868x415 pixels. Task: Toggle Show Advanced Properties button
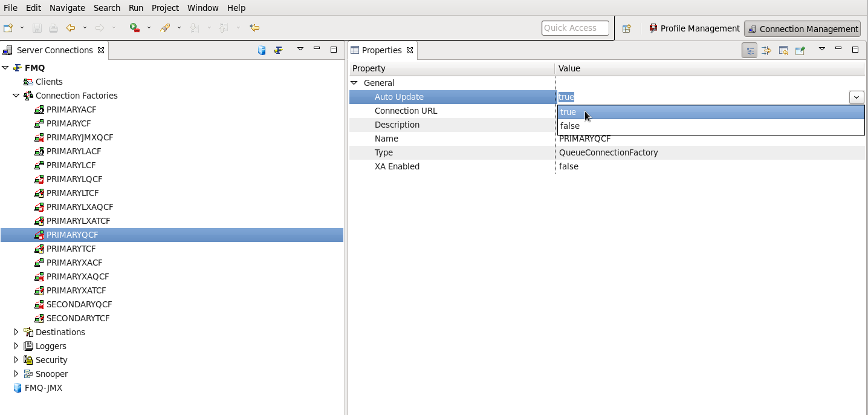click(766, 51)
